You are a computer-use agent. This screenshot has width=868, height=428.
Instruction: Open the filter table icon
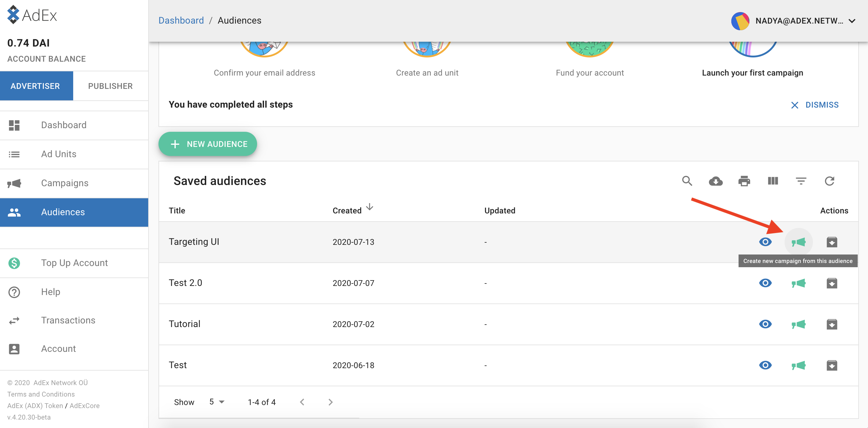(x=801, y=181)
